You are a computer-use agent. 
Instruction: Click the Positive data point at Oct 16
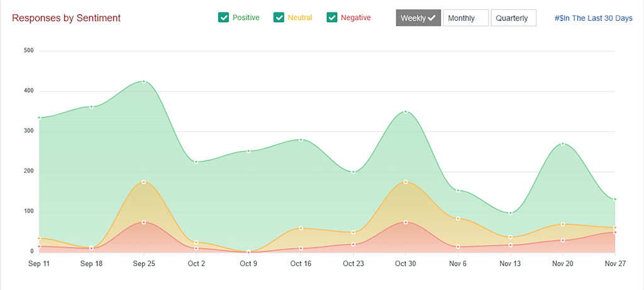point(301,140)
